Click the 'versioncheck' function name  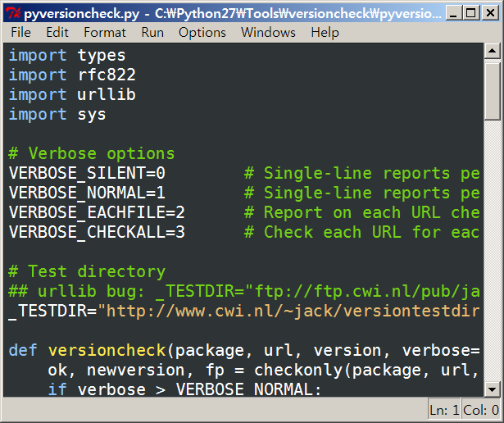point(107,350)
